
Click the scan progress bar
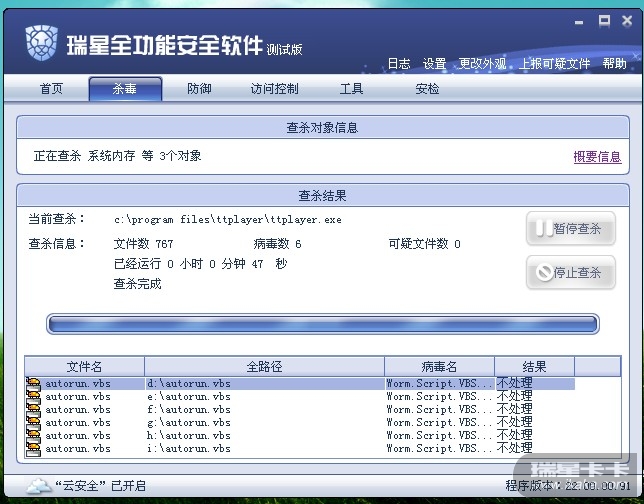pos(323,324)
